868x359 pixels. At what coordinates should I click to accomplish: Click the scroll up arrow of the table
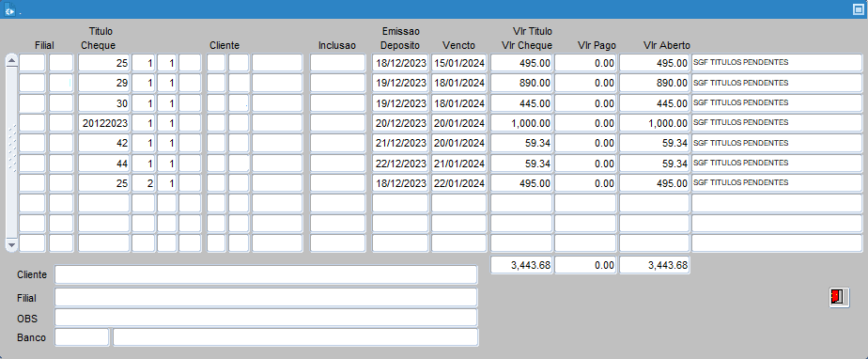point(11,60)
